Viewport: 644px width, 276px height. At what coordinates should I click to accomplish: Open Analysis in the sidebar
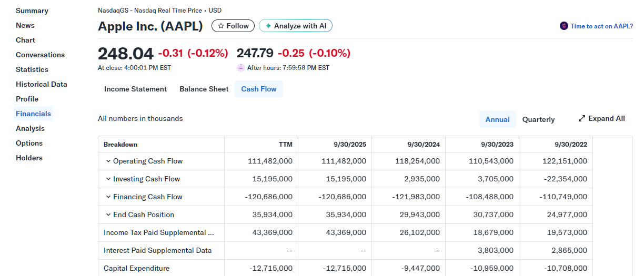pyautogui.click(x=30, y=128)
